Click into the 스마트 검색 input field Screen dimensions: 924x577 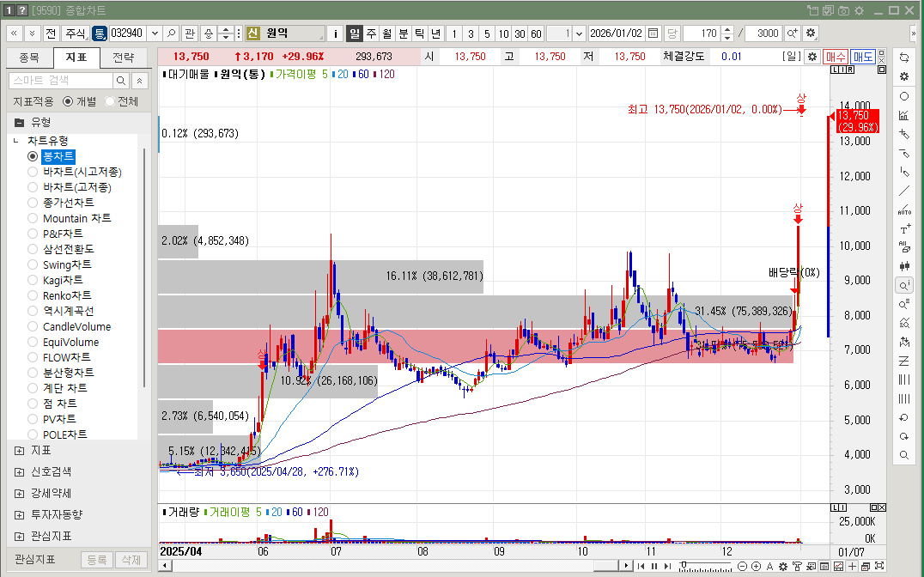(x=61, y=81)
